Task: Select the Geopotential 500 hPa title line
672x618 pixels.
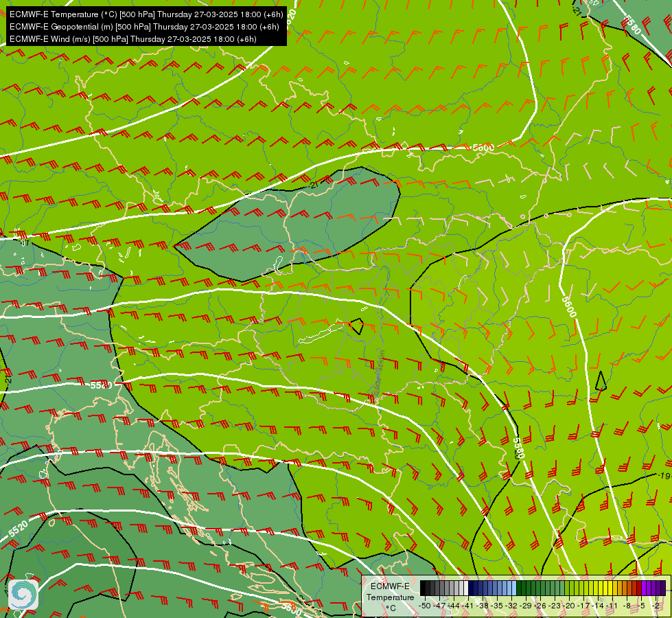Action: click(x=144, y=27)
